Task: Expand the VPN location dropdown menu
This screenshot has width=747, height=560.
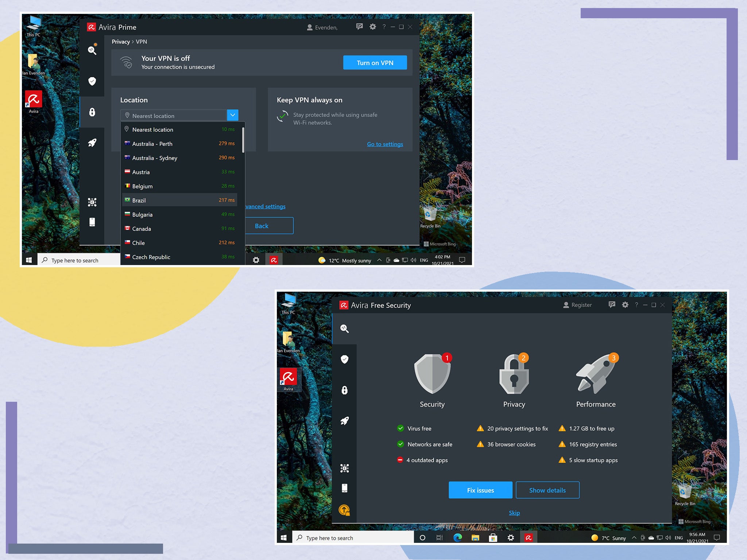Action: [x=232, y=115]
